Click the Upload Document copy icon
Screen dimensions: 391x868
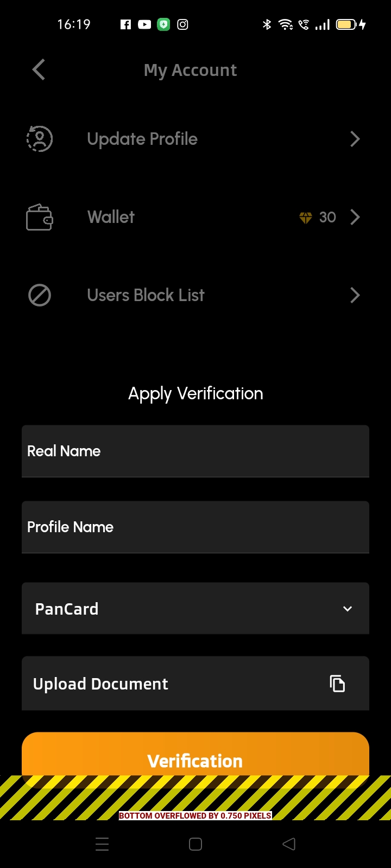point(337,684)
